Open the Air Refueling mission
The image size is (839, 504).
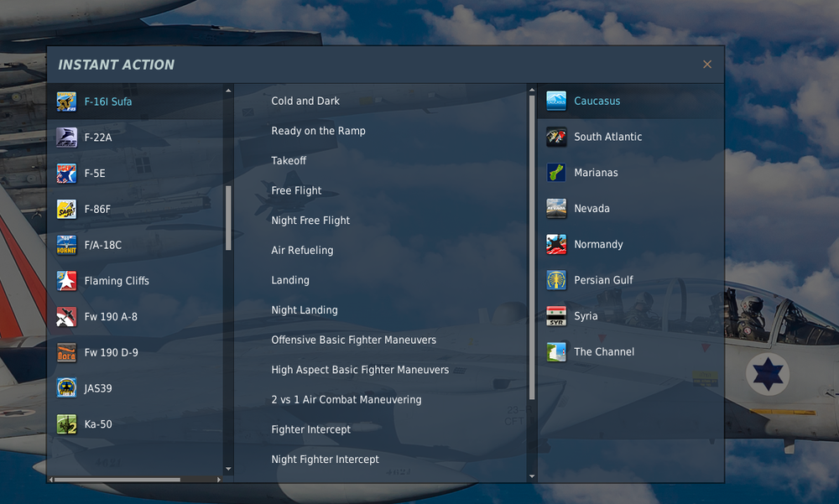[302, 251]
